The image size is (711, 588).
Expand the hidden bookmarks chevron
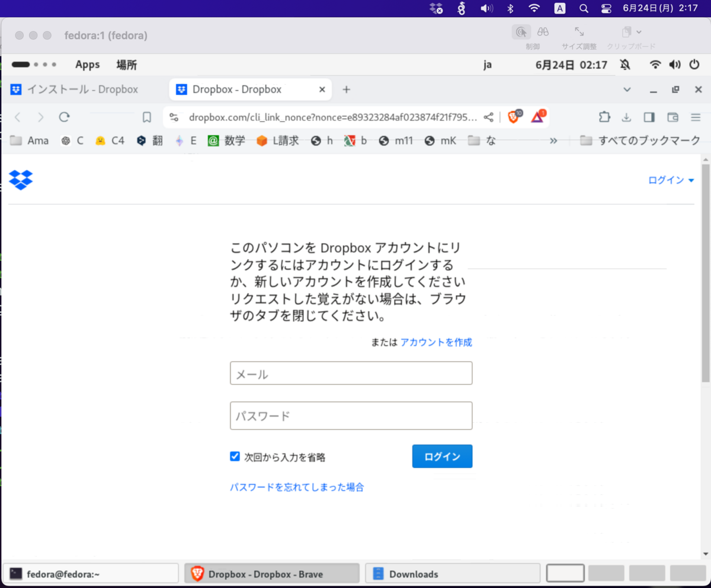(553, 140)
